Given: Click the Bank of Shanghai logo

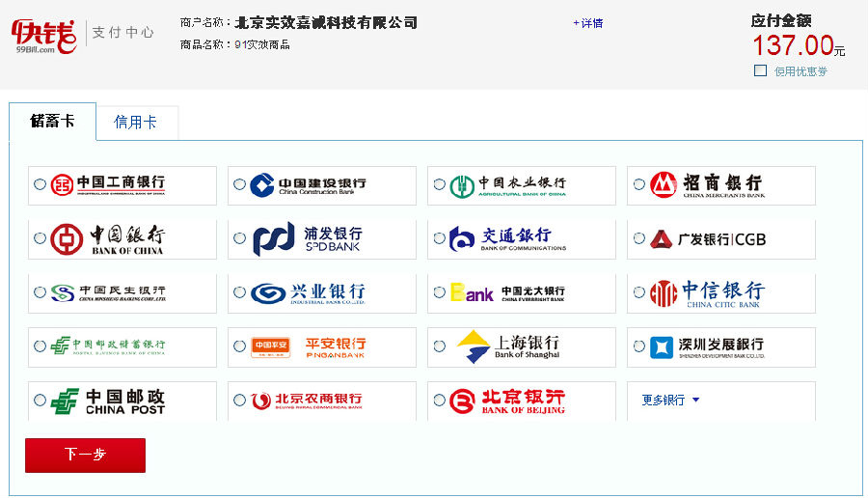Looking at the screenshot, I should click(508, 346).
